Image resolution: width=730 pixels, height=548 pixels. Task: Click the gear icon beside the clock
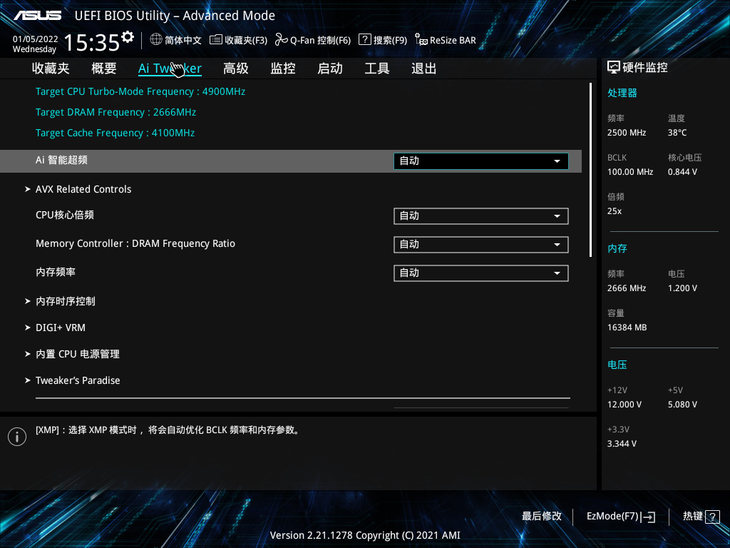click(127, 37)
